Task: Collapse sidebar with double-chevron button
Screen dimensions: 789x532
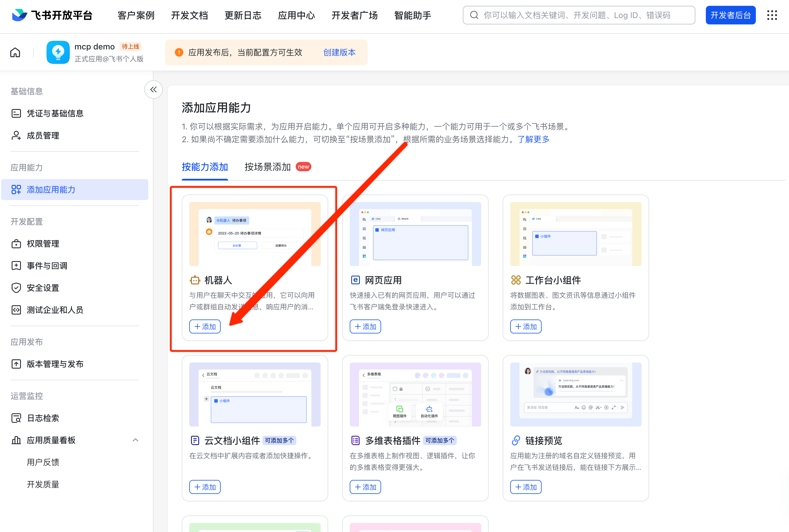Action: pos(153,90)
